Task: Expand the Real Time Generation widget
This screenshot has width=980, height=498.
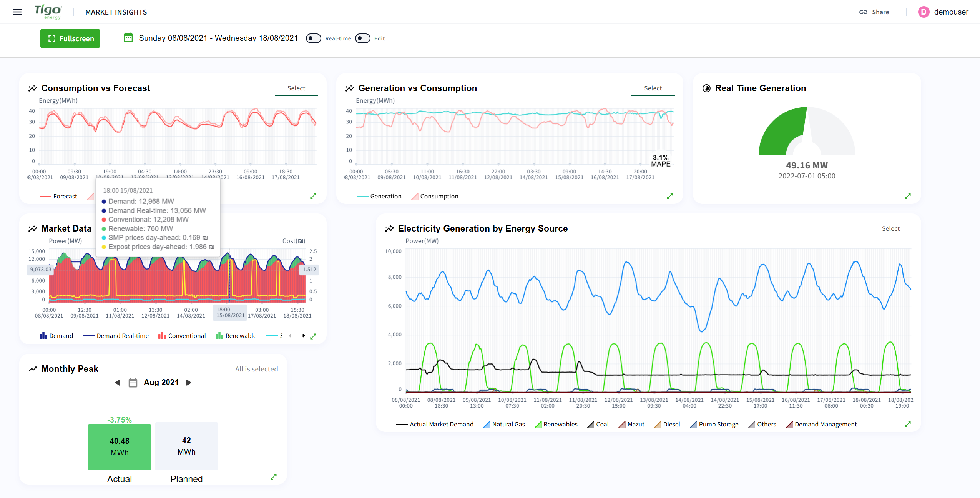Action: click(x=907, y=196)
